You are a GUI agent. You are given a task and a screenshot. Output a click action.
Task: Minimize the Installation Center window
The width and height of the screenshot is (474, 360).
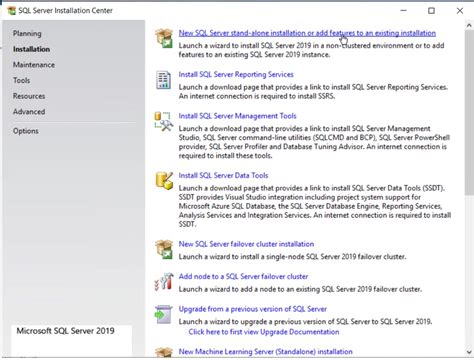click(403, 11)
